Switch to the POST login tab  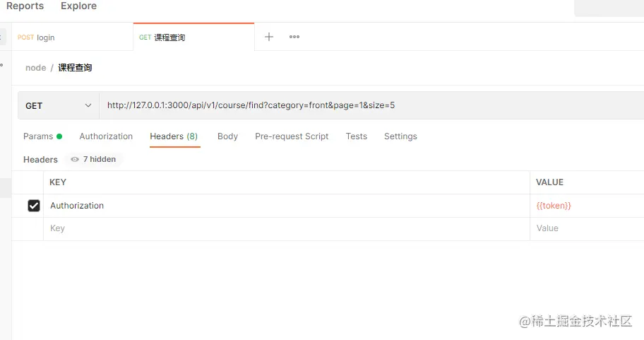coord(72,37)
